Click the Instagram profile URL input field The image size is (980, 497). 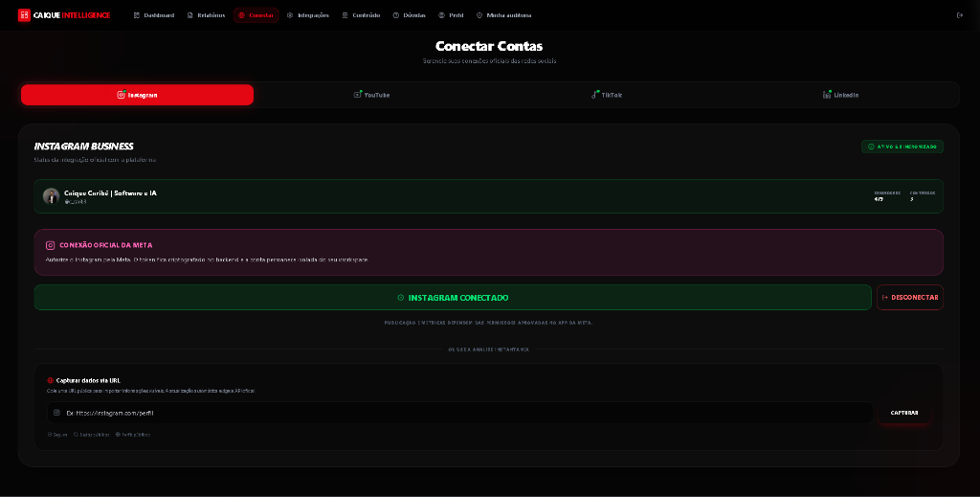click(460, 413)
